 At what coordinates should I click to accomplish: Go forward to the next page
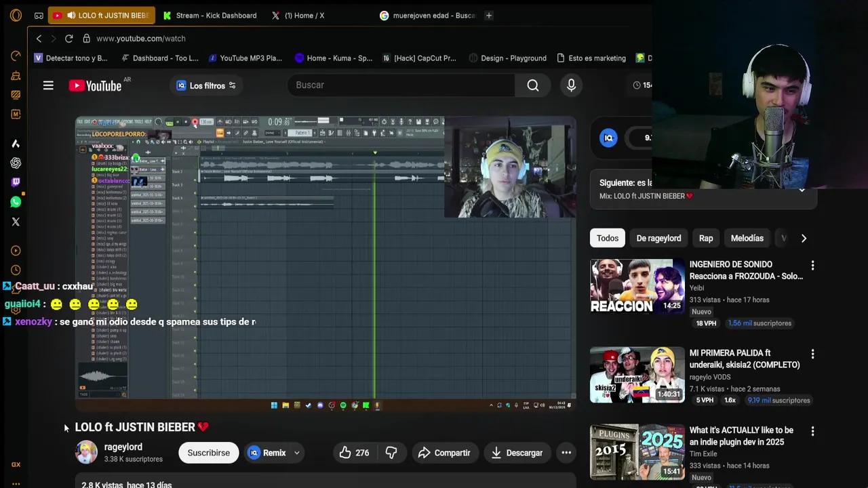click(x=54, y=39)
